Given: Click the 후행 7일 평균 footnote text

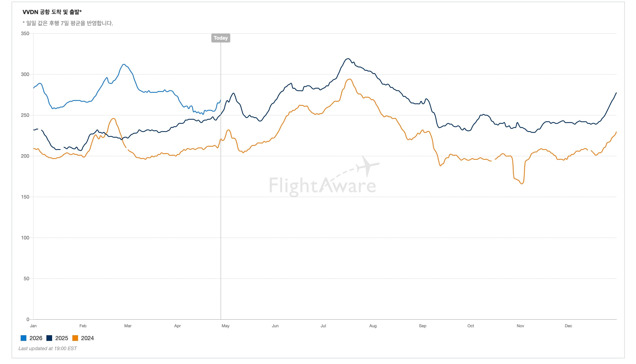Looking at the screenshot, I should [68, 23].
